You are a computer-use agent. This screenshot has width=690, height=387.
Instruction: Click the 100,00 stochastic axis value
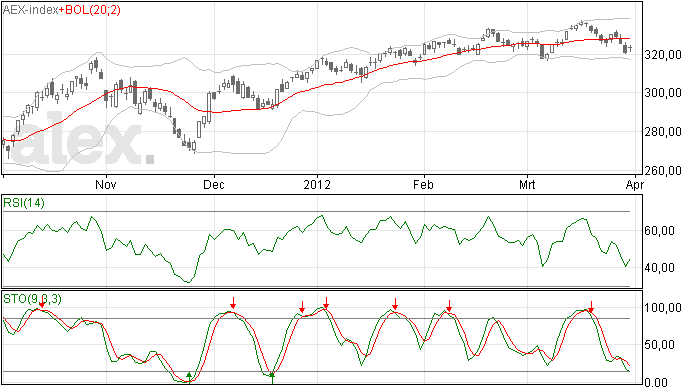point(663,307)
